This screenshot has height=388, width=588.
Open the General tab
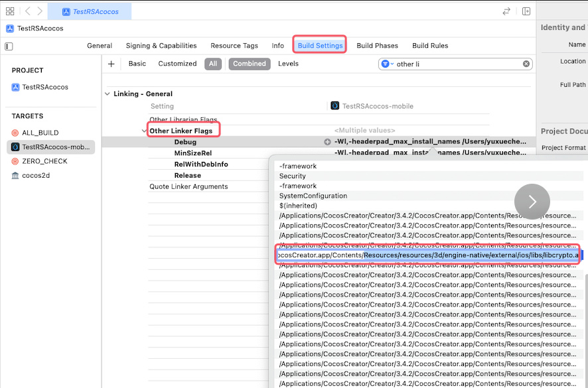(100, 46)
